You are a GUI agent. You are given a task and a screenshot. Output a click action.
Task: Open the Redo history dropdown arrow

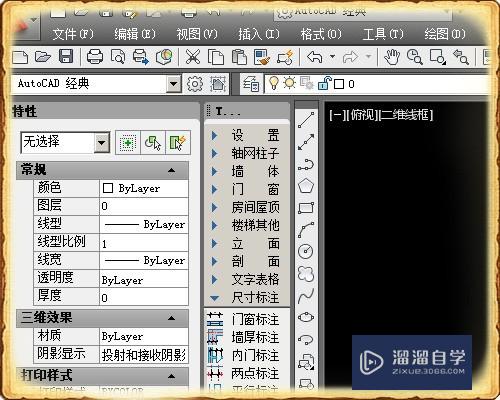pos(368,56)
